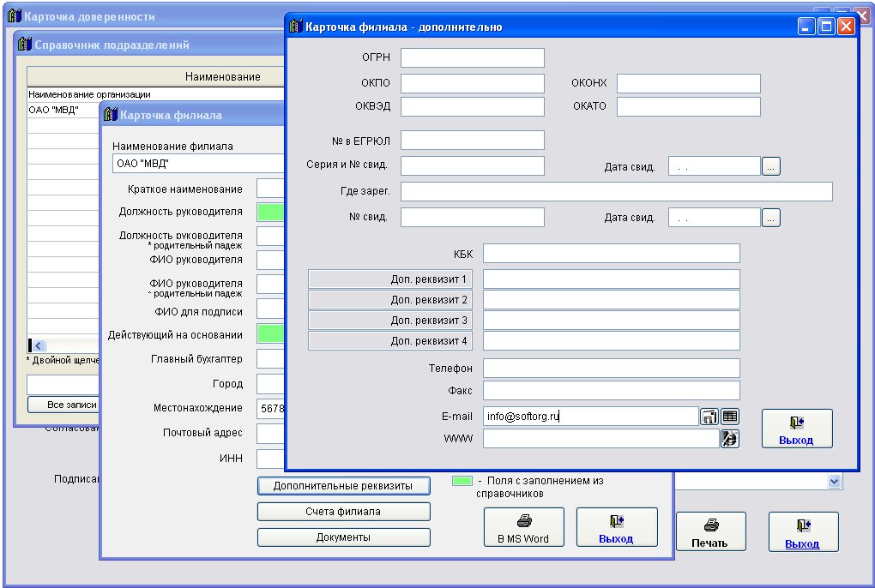This screenshot has height=588, width=875.
Task: Click the table icon next to E-mail
Action: pos(730,417)
